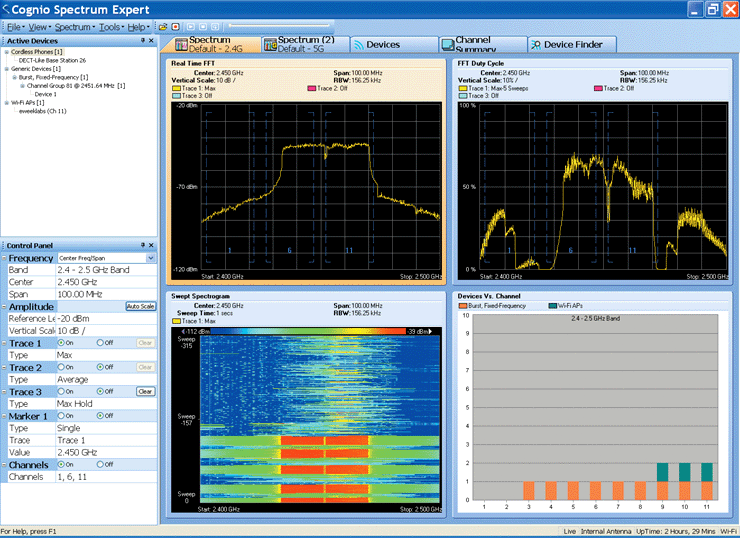Image resolution: width=740 pixels, height=538 pixels.
Task: Turn Trace 1 on
Action: point(61,343)
